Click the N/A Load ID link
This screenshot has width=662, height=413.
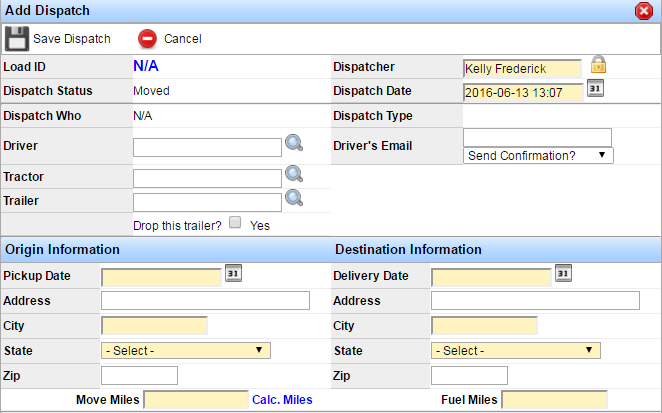[x=146, y=66]
